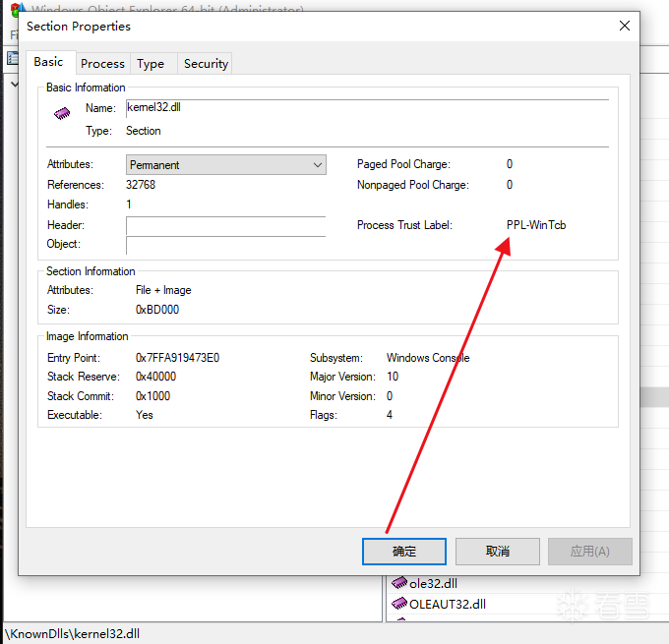Click the Executable value Yes
Screen dimensions: 669x644
click(144, 415)
